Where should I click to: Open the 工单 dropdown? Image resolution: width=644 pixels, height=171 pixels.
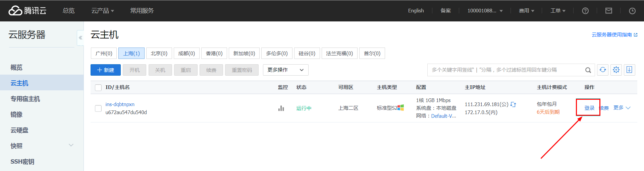(558, 11)
